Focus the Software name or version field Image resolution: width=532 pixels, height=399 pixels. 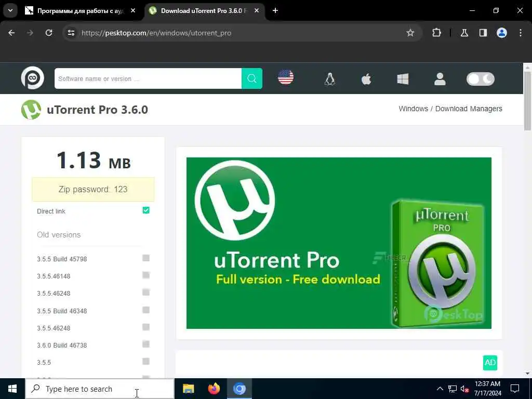click(x=148, y=78)
